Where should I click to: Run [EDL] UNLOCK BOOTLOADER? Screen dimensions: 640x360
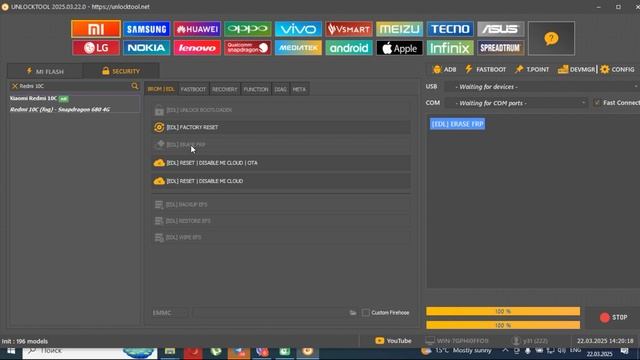point(281,110)
